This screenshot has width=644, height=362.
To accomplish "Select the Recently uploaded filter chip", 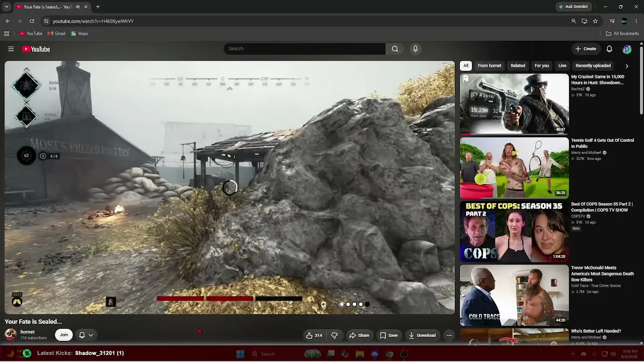I will pos(593,65).
